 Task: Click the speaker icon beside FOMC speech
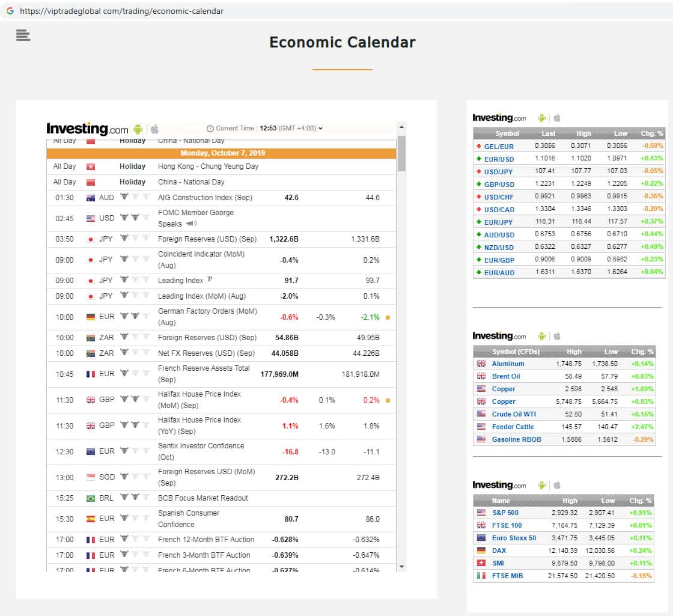tap(192, 224)
